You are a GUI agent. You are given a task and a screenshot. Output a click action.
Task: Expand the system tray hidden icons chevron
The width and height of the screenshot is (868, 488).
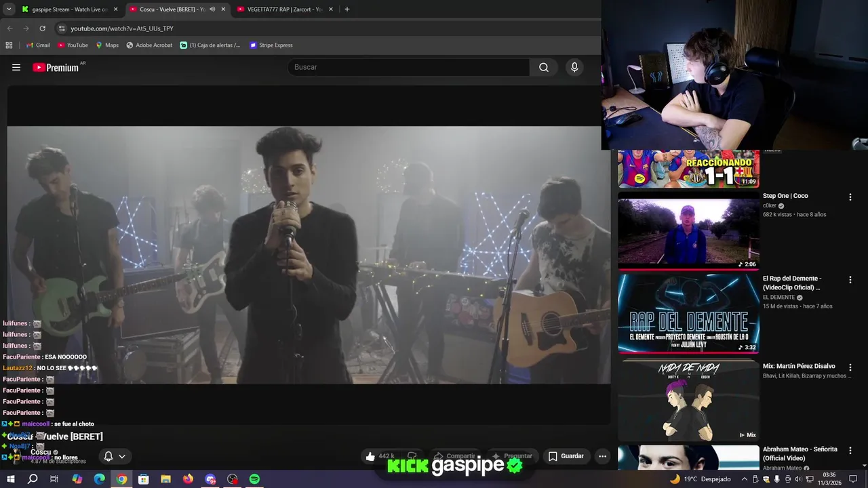(x=744, y=479)
